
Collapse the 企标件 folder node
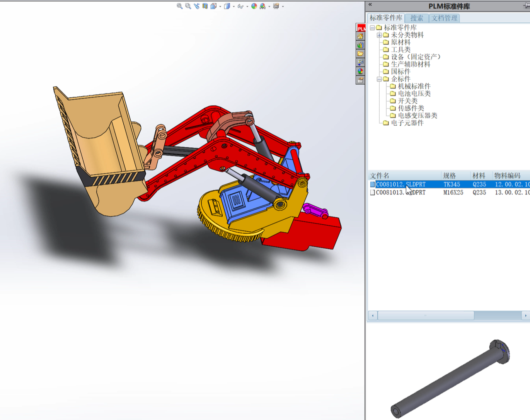(x=379, y=79)
